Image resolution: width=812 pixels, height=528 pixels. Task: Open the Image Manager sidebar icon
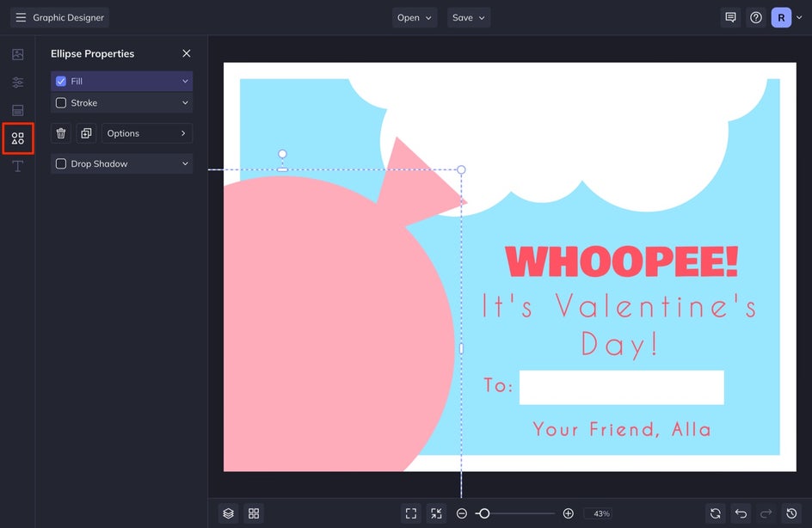(17, 55)
